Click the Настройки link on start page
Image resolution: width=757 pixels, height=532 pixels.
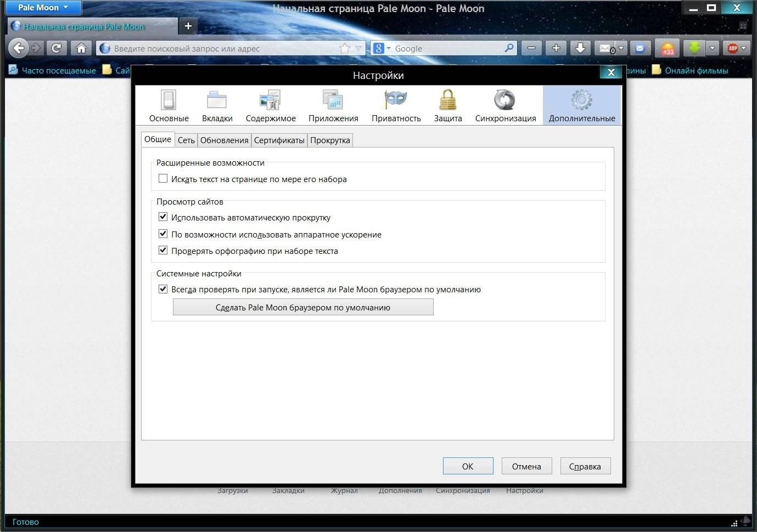525,491
